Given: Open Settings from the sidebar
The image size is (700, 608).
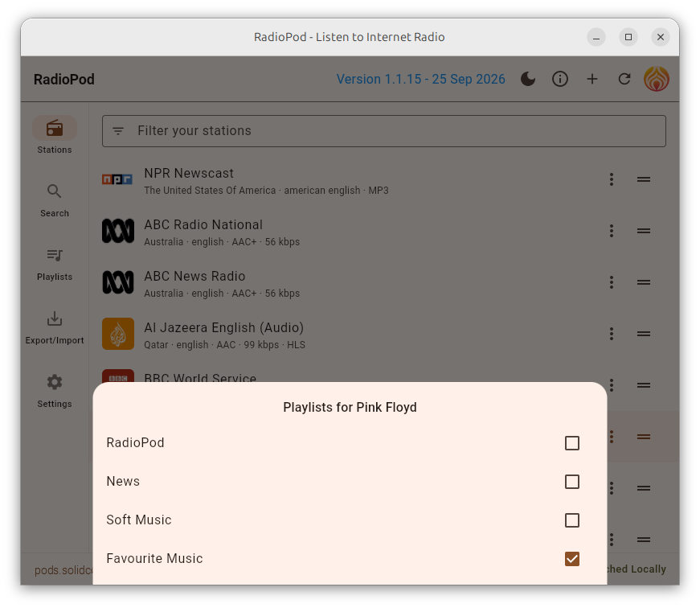Looking at the screenshot, I should coord(55,391).
